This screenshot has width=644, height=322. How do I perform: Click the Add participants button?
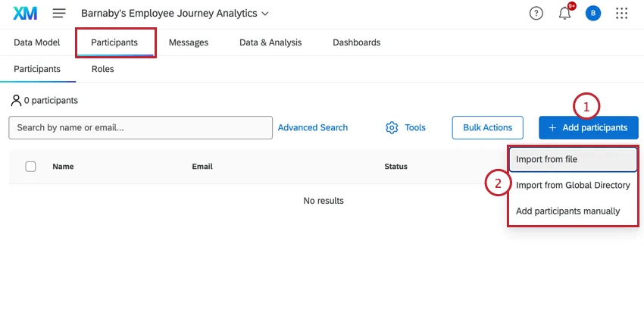(x=588, y=127)
